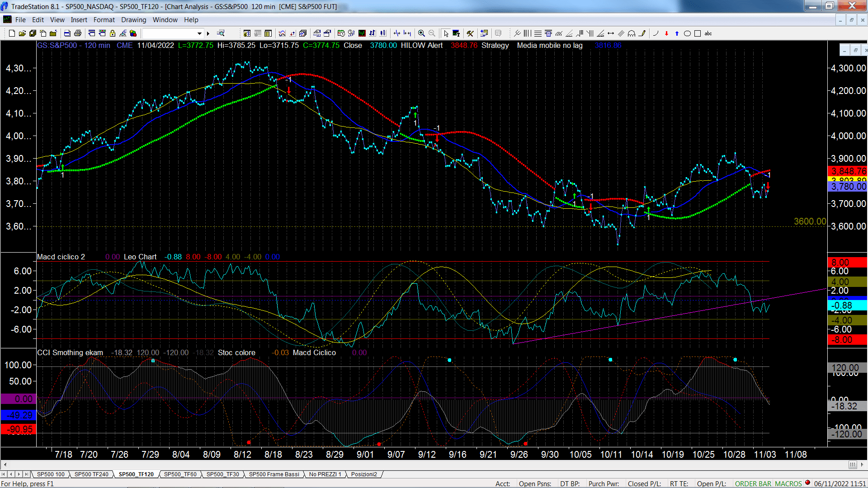Restore the inner chart window button
Viewport: 868px width, 488px height.
pyautogui.click(x=855, y=50)
